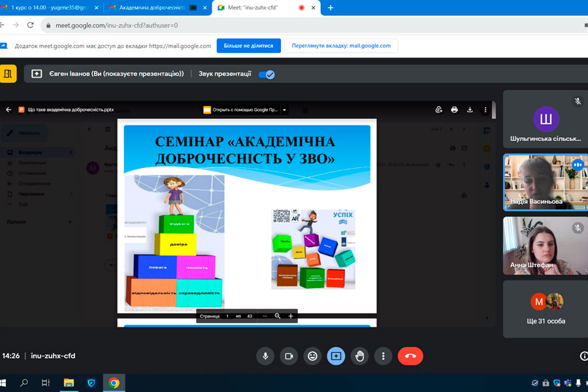Select Анна Штефан video tile
Image resolution: width=588 pixels, height=392 pixels.
point(546,246)
